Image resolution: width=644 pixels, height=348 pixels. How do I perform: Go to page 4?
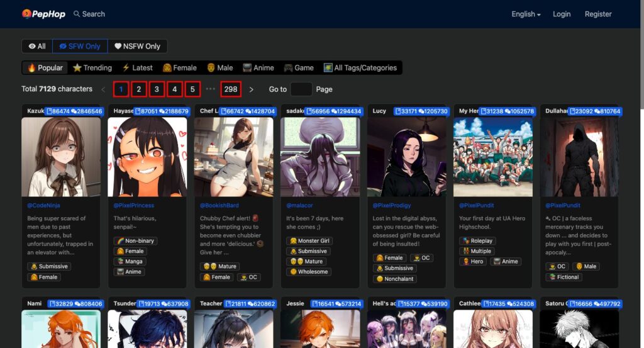(175, 89)
